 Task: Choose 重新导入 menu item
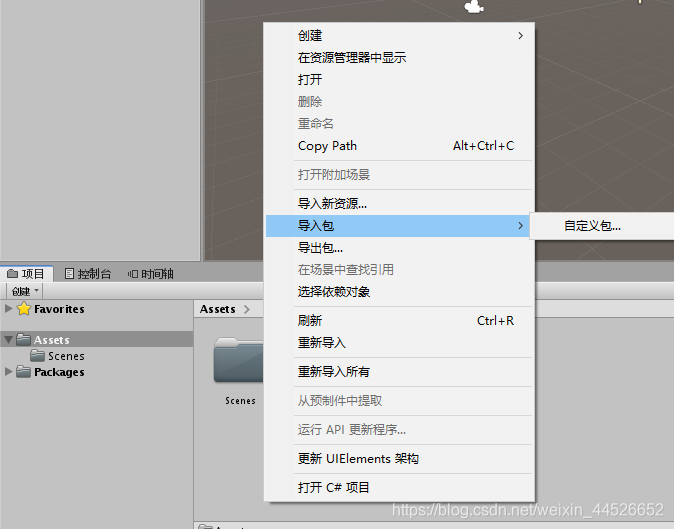(x=400, y=342)
